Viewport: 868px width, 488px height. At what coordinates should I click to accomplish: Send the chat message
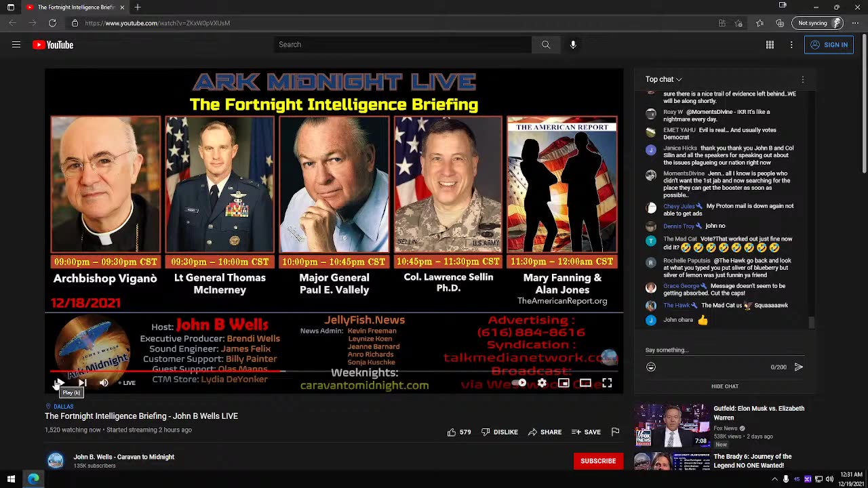tap(798, 367)
